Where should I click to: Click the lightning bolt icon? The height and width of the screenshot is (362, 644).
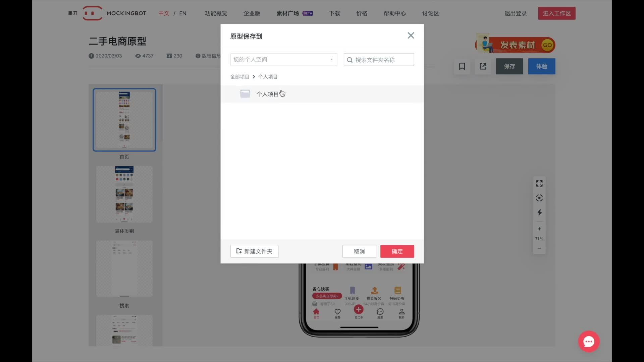(539, 213)
